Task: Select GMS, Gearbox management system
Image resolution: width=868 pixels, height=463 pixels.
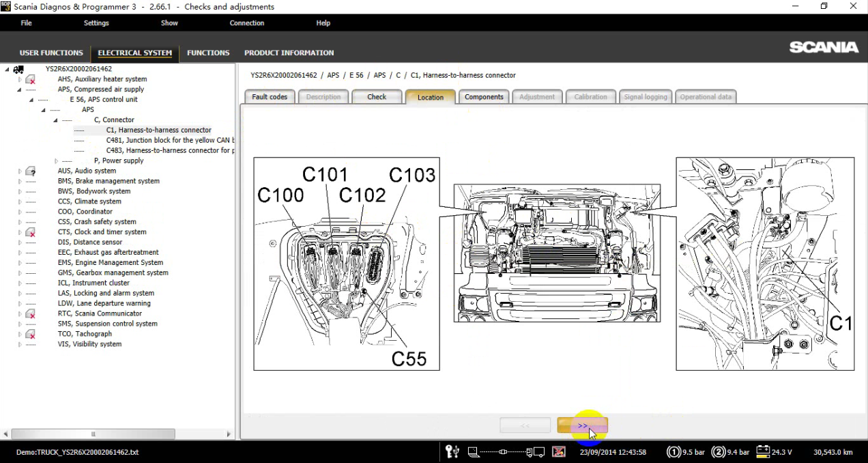Action: pyautogui.click(x=113, y=273)
